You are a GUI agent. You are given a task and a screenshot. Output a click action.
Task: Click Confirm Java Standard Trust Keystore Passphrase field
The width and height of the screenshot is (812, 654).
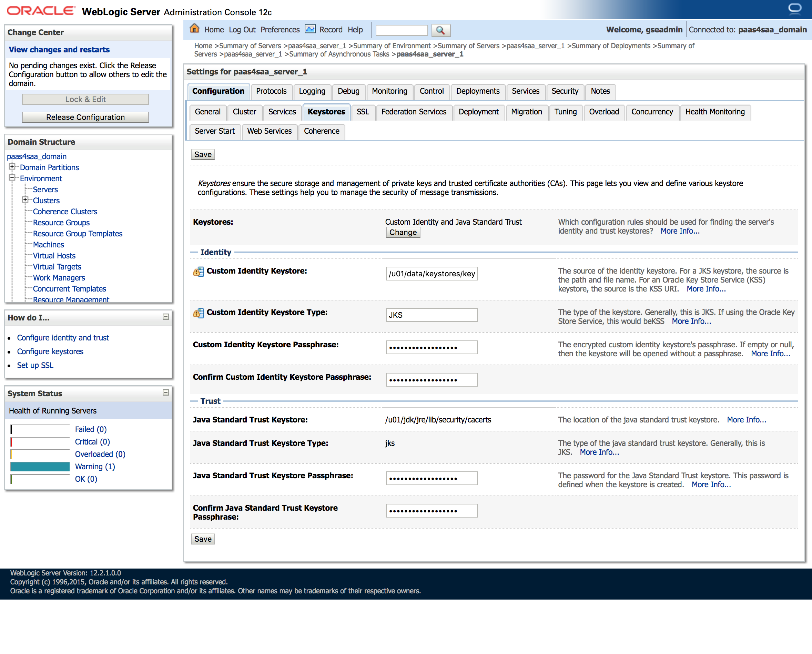432,511
